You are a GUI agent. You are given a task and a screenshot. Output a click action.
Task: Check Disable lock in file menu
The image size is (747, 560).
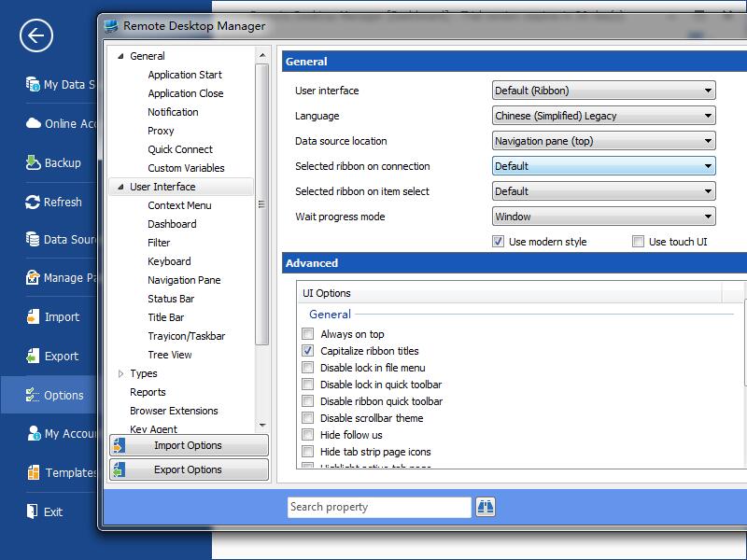click(308, 368)
